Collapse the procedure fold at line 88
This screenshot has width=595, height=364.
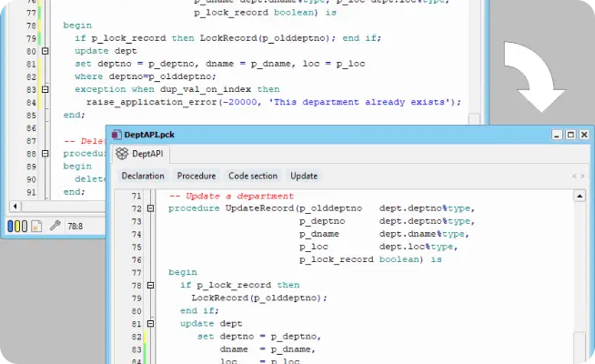[45, 154]
